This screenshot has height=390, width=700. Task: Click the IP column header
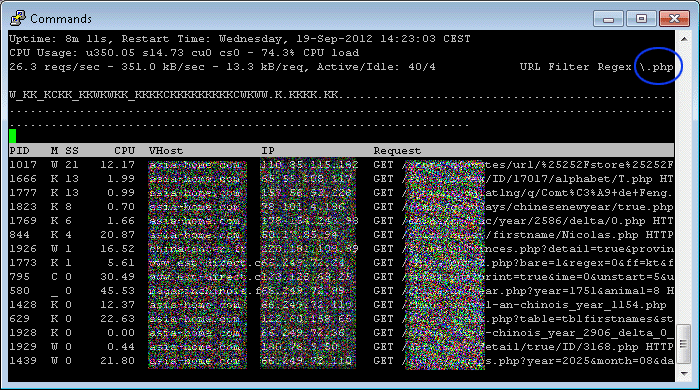click(x=268, y=150)
